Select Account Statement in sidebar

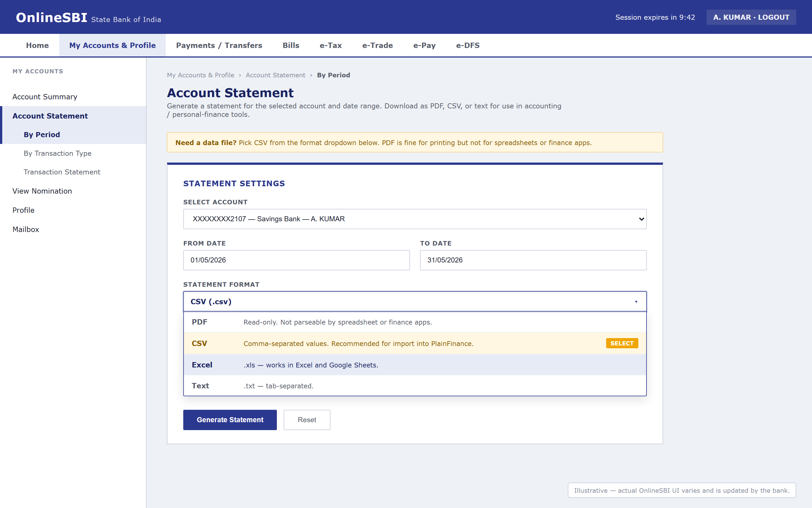point(73,116)
